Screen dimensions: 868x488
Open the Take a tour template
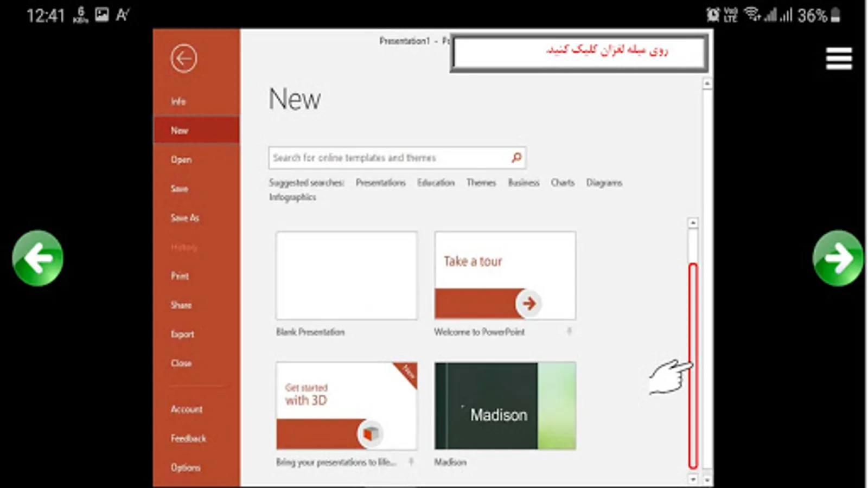pyautogui.click(x=505, y=275)
